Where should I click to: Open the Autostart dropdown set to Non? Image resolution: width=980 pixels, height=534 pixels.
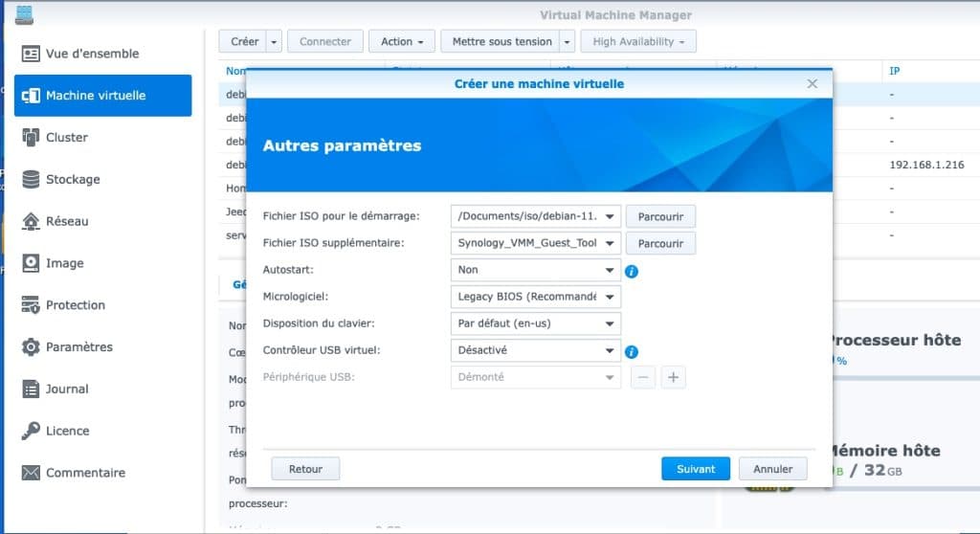click(x=536, y=270)
